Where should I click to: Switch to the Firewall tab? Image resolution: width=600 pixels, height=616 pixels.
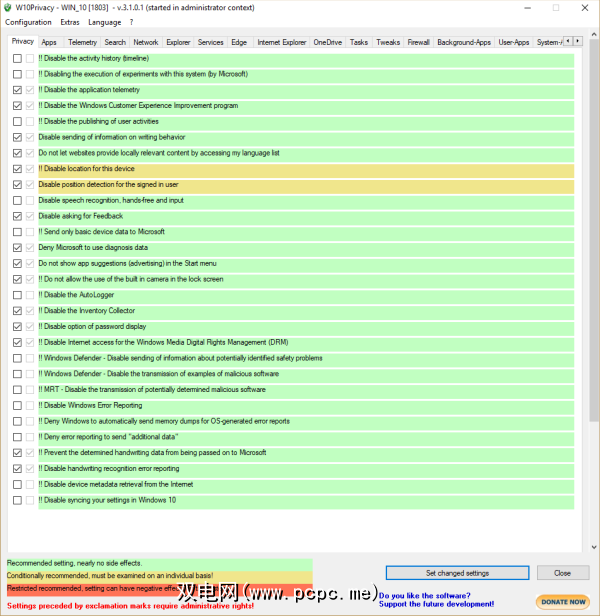tap(418, 42)
